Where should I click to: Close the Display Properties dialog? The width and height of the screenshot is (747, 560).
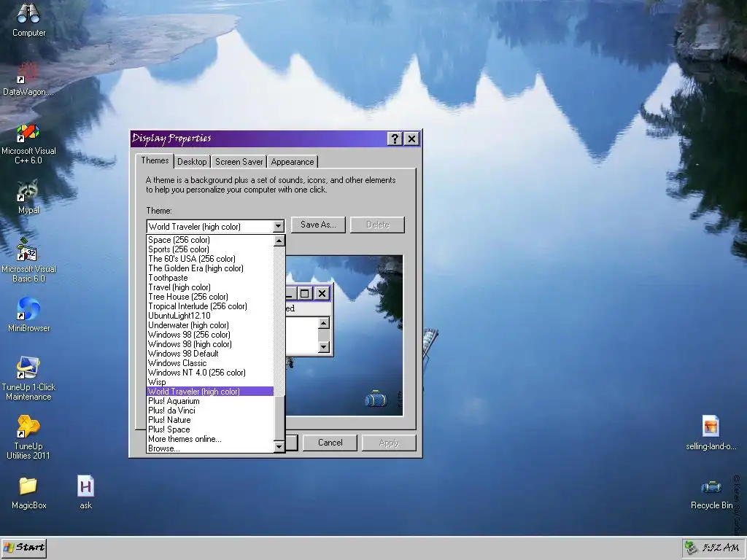(411, 139)
